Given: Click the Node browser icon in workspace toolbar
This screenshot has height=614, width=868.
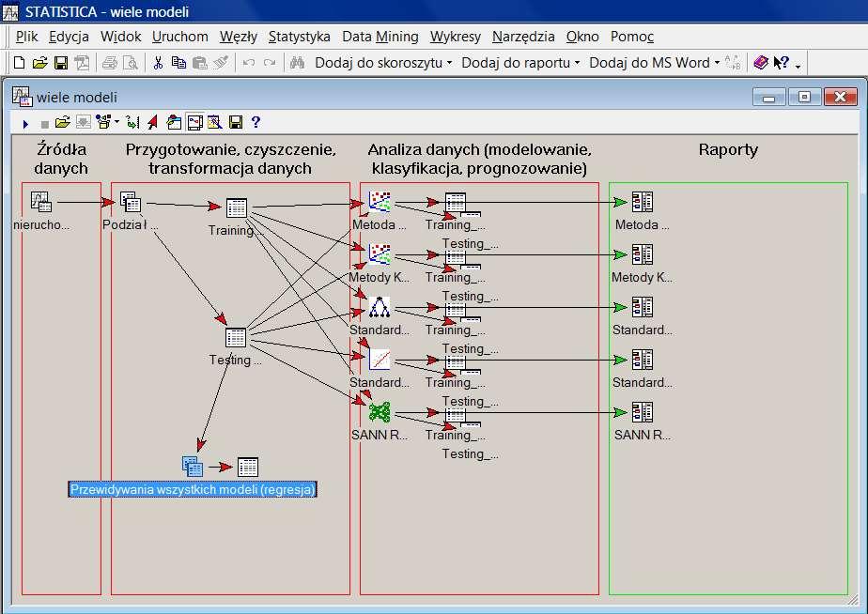Looking at the screenshot, I should coord(103,122).
